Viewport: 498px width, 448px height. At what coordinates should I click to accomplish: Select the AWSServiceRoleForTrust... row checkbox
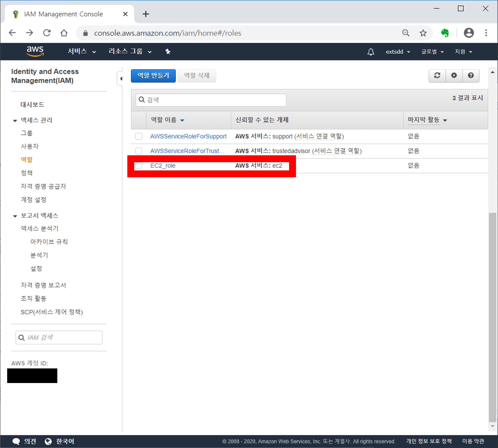(139, 151)
